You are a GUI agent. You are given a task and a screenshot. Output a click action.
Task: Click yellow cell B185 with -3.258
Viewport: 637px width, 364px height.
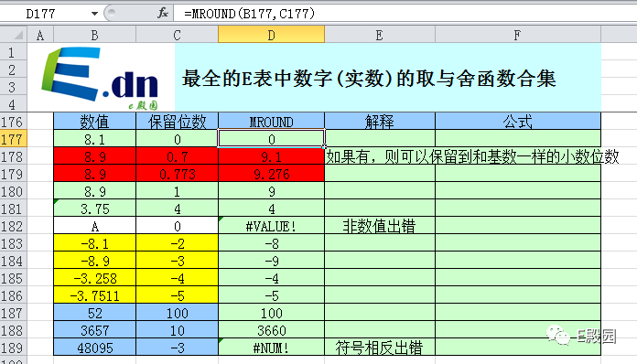click(x=94, y=278)
